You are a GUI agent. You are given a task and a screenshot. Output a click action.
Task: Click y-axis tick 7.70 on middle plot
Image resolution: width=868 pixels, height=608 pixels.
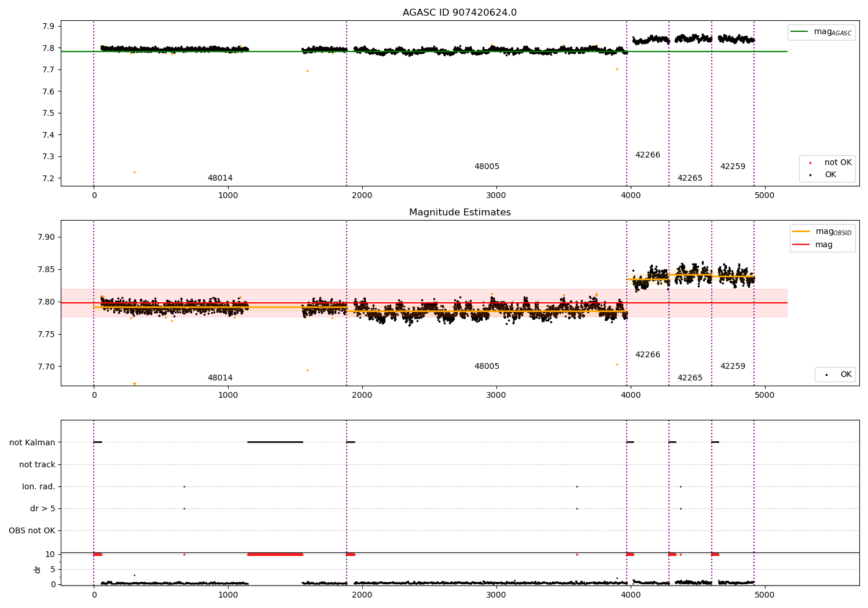point(46,367)
